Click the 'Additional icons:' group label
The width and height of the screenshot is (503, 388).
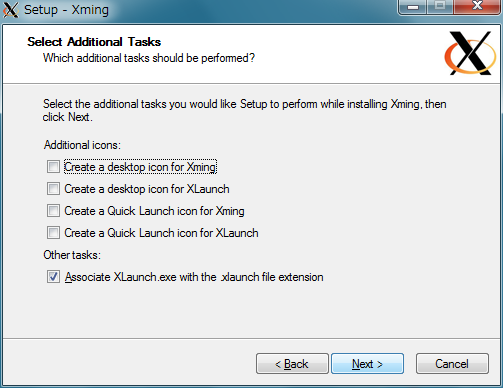tap(82, 145)
